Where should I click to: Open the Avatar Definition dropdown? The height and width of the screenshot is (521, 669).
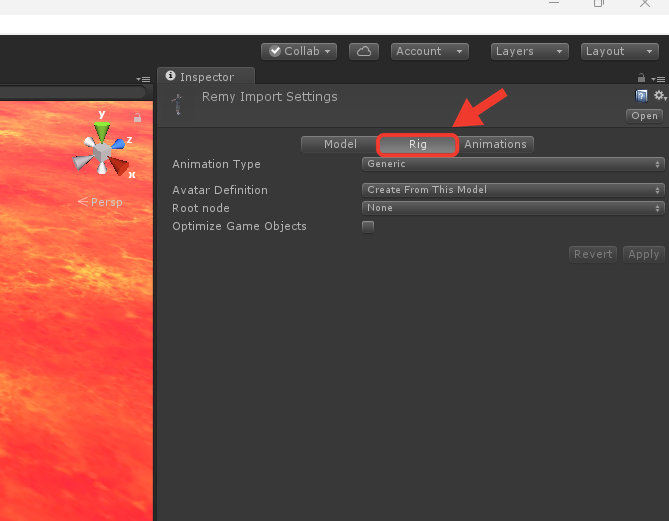coord(513,190)
